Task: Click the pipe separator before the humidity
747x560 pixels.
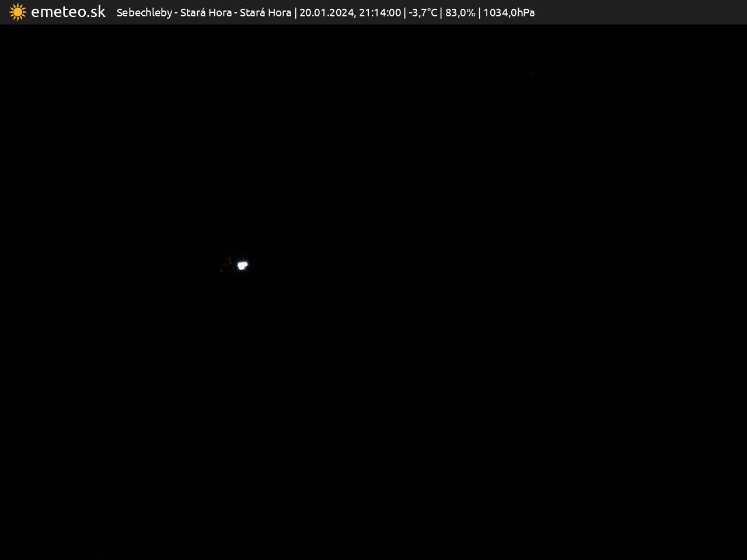Action: 441,13
